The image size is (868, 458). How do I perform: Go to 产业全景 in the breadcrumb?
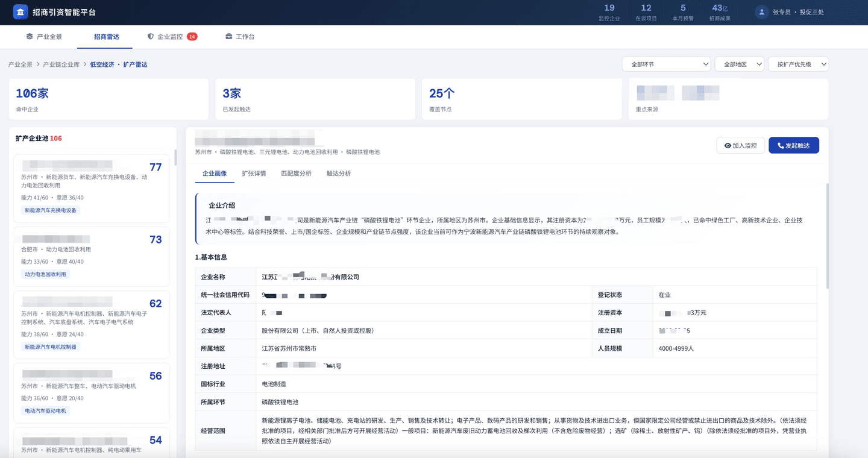coord(20,64)
